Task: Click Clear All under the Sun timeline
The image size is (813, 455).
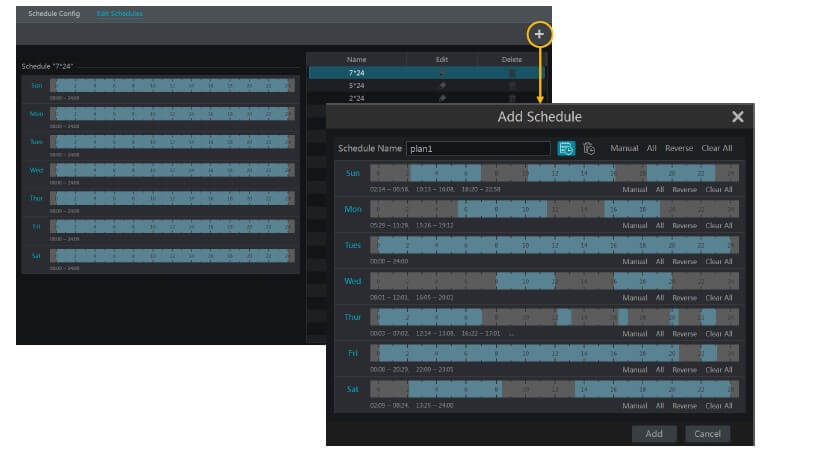Action: coord(719,190)
